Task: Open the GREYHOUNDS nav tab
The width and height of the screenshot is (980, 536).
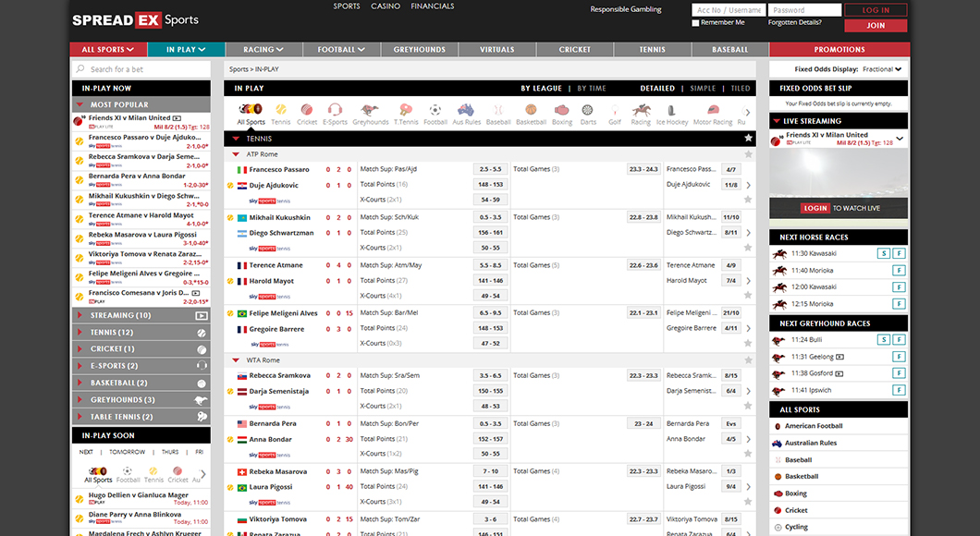Action: (420, 49)
